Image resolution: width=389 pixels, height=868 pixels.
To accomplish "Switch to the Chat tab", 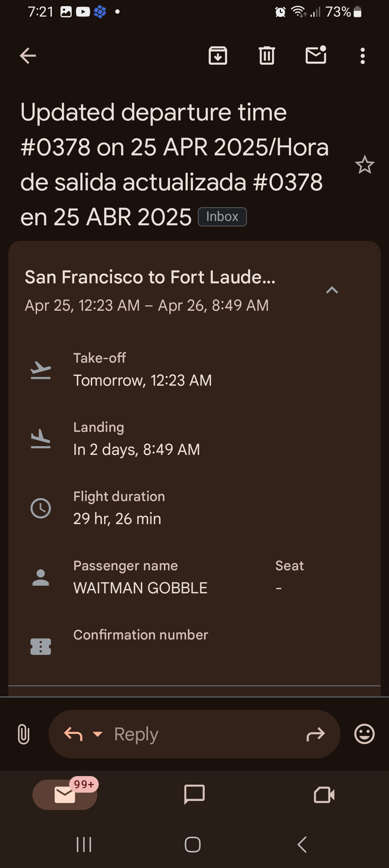I will pos(194,794).
